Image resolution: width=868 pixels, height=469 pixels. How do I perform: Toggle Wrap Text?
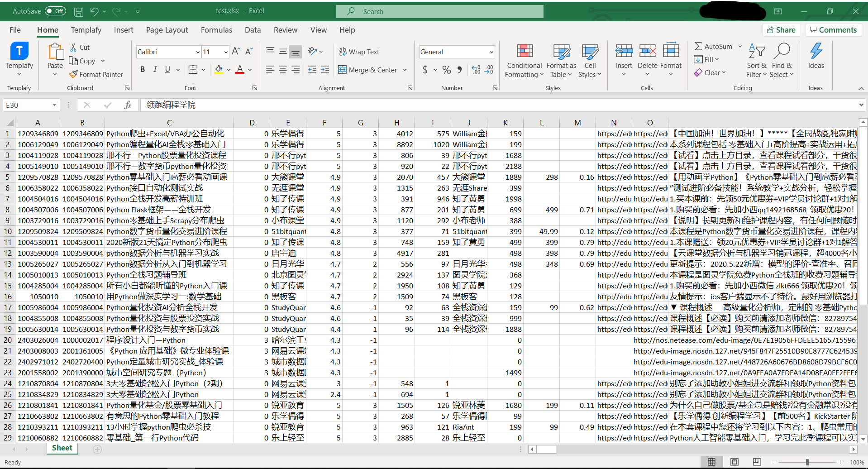pos(359,52)
